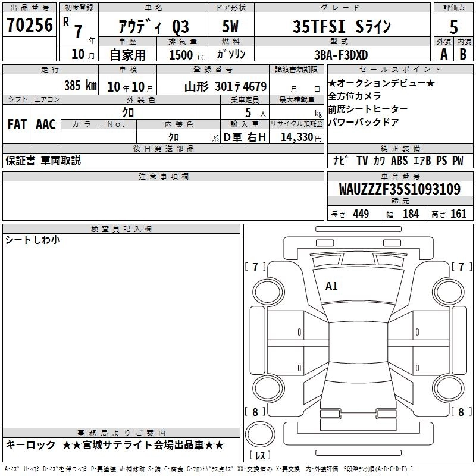Click the height value 161
The image size is (476, 476).
(458, 214)
